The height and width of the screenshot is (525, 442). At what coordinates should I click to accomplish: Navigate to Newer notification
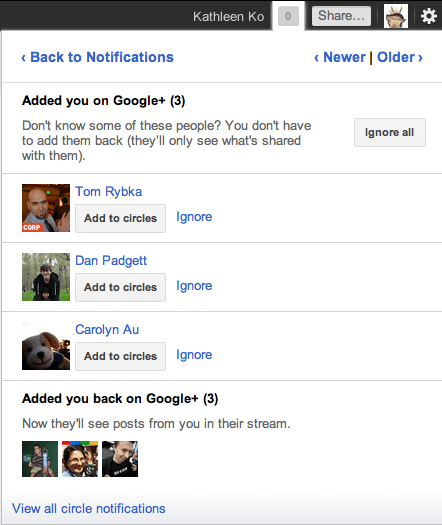tap(340, 57)
